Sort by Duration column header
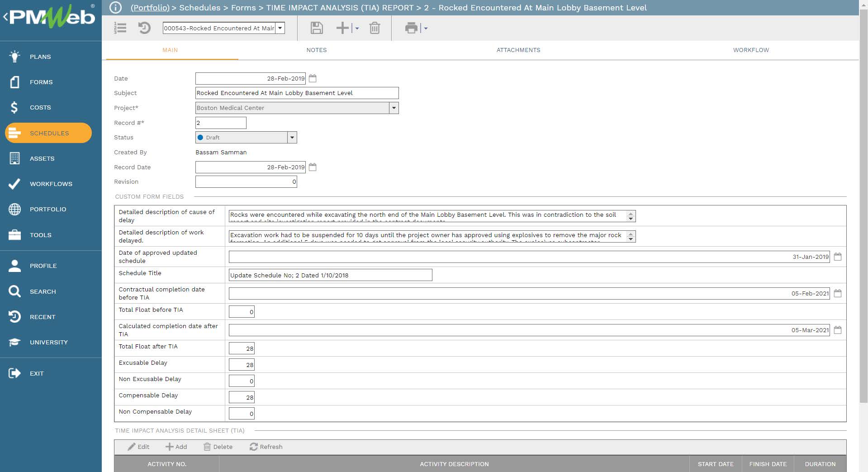Viewport: 868px width, 472px height. [x=820, y=464]
